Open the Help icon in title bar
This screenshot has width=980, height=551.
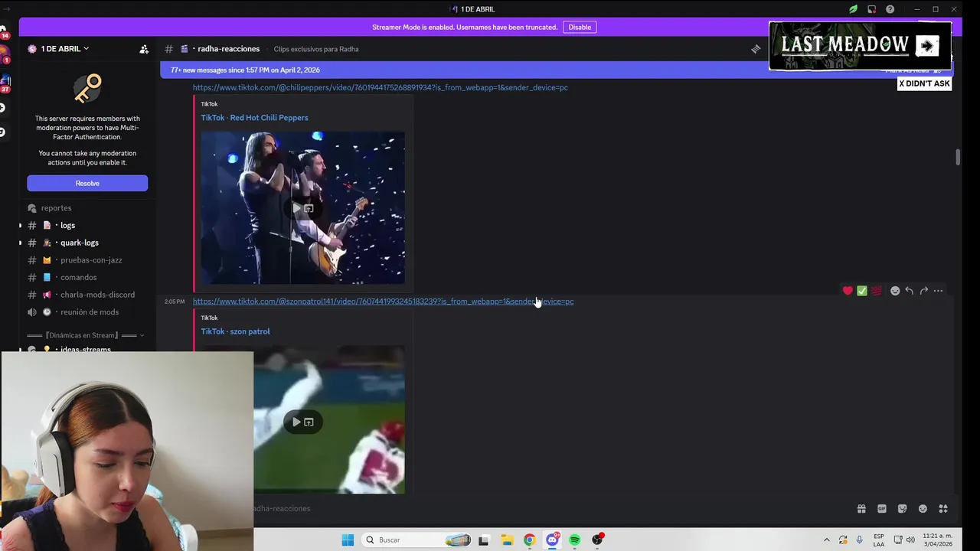[890, 9]
